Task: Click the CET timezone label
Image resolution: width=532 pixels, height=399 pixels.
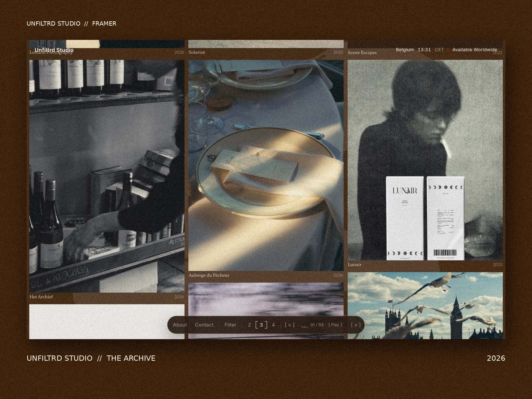Action: pos(439,50)
